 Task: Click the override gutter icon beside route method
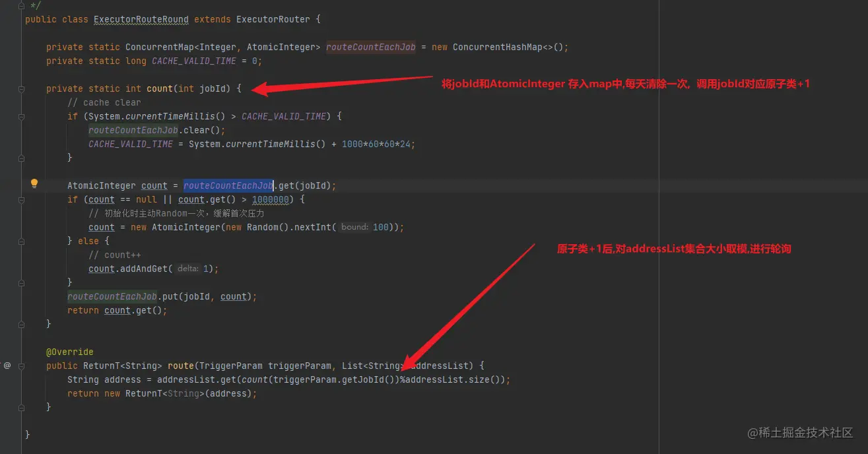click(x=7, y=365)
